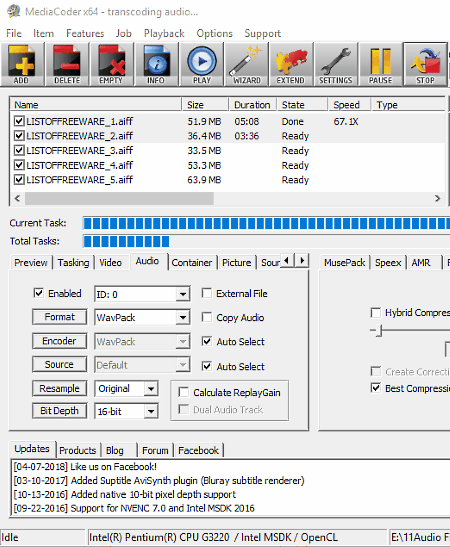Open the audio ID: 0 dropdown
This screenshot has width=450, height=547.
pos(142,294)
